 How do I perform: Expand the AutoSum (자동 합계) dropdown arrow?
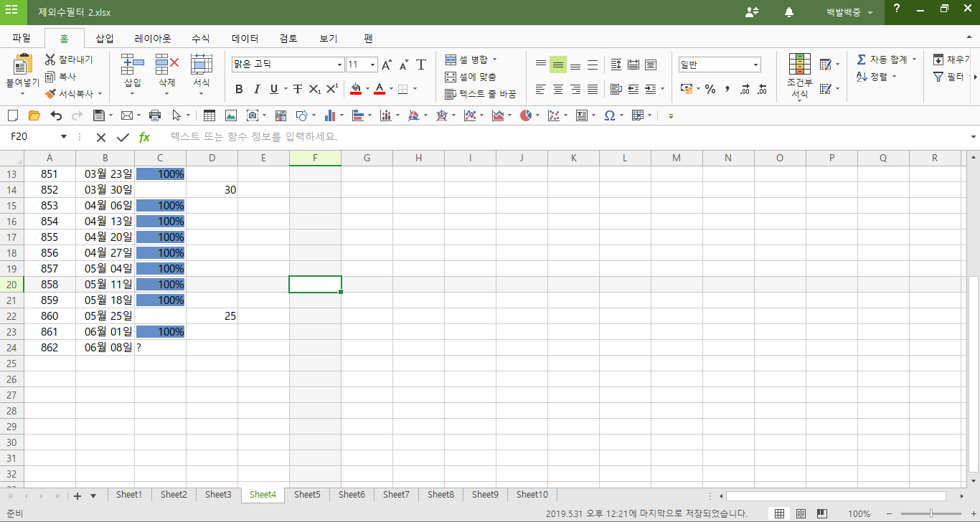pos(914,60)
